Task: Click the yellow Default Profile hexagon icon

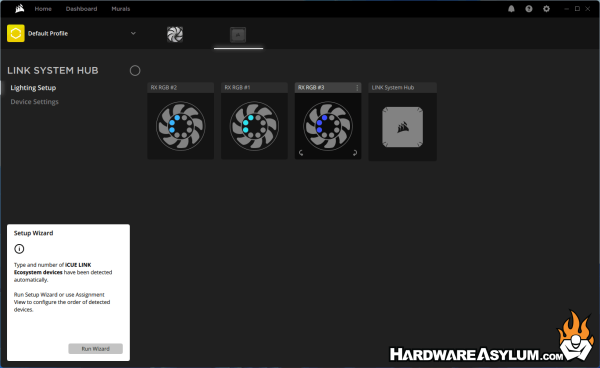Action: coord(16,33)
